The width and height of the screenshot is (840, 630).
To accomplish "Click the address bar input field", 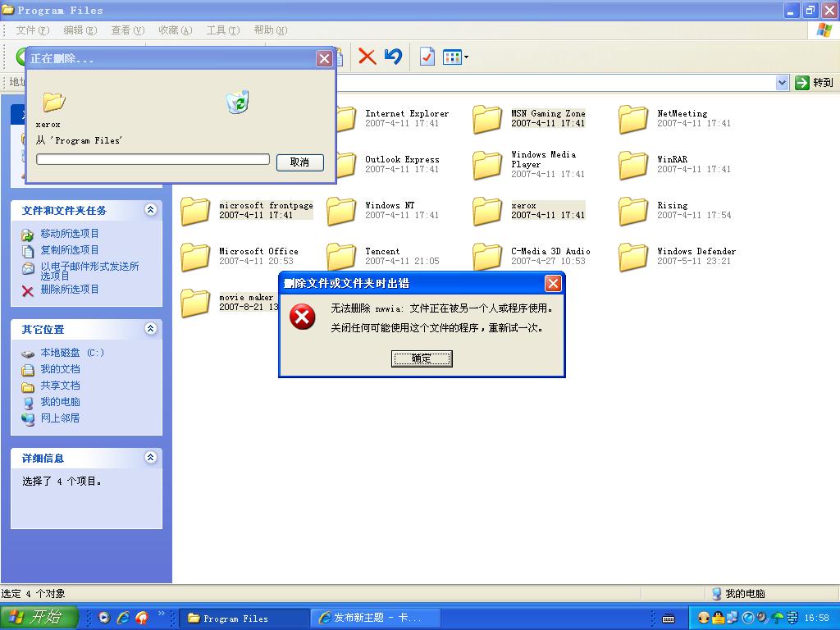I will point(557,83).
